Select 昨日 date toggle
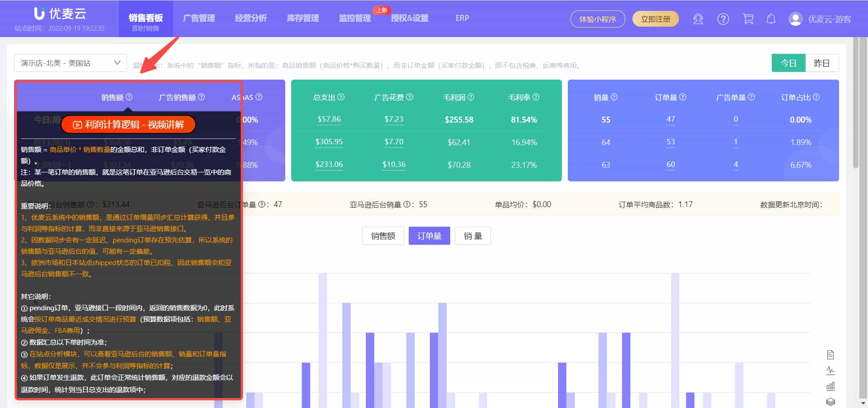The height and width of the screenshot is (408, 868). point(822,63)
